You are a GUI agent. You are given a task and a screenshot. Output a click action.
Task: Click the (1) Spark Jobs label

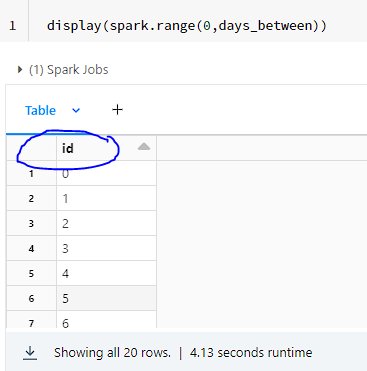pyautogui.click(x=69, y=70)
